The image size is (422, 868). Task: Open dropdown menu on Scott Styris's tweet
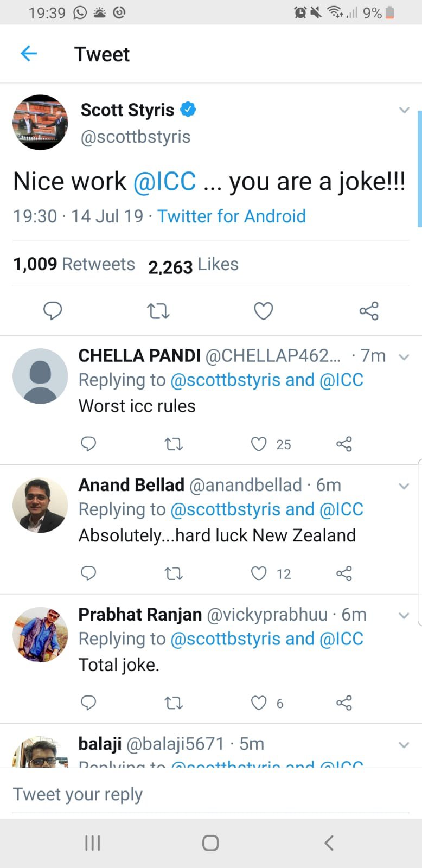coord(404,110)
